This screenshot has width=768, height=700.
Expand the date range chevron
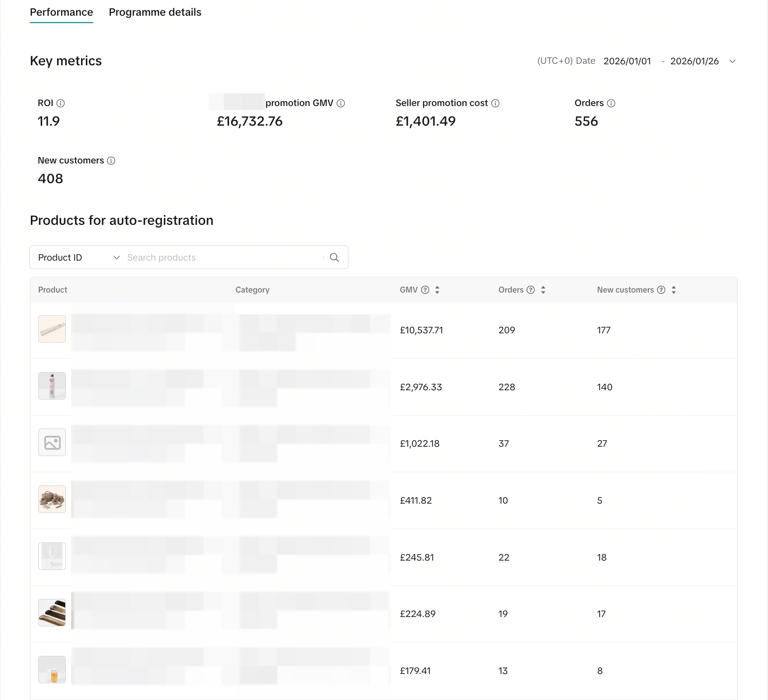click(x=733, y=61)
